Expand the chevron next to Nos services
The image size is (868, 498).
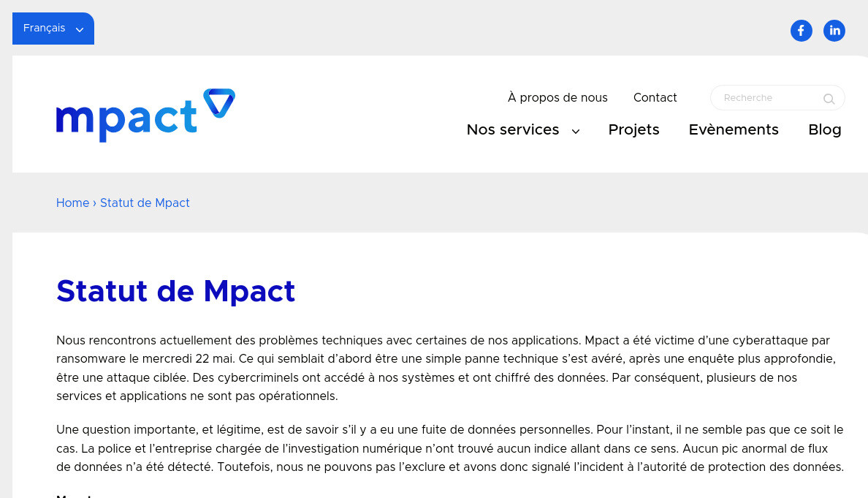click(x=576, y=132)
